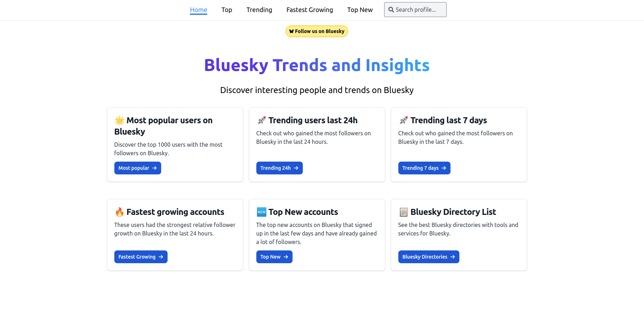Click the 'strongest relative follower growth' description

[175, 229]
